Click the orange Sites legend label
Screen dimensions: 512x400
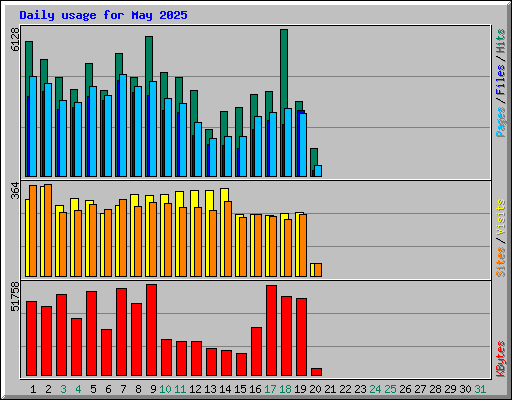tap(501, 262)
